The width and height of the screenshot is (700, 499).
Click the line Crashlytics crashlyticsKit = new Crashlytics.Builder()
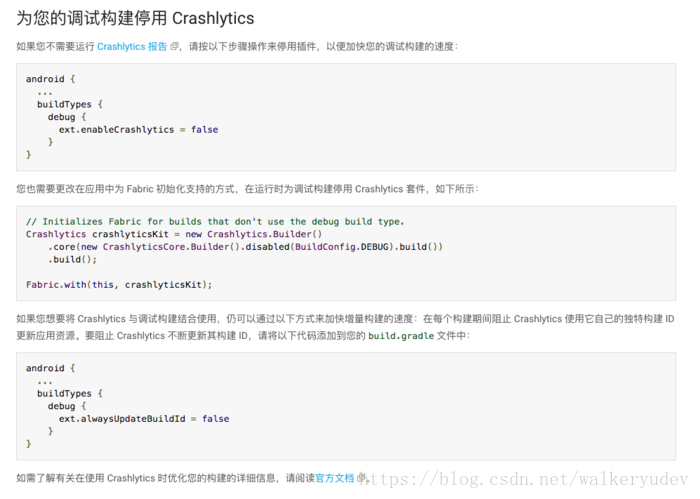[174, 234]
